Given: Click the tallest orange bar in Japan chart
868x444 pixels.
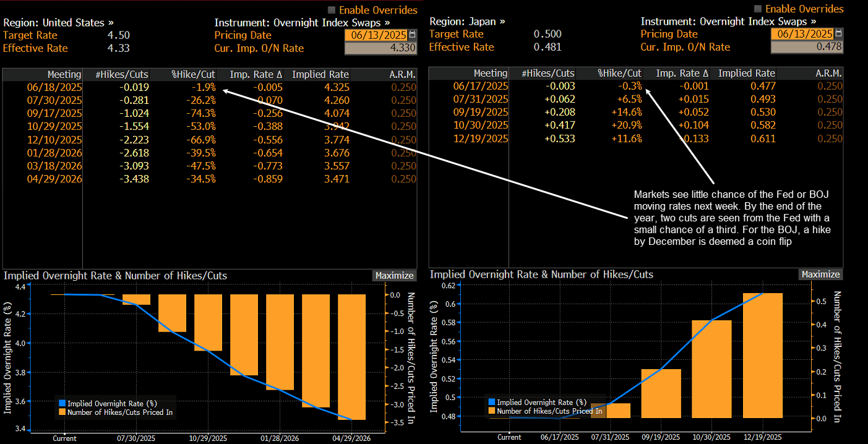Looking at the screenshot, I should click(762, 356).
